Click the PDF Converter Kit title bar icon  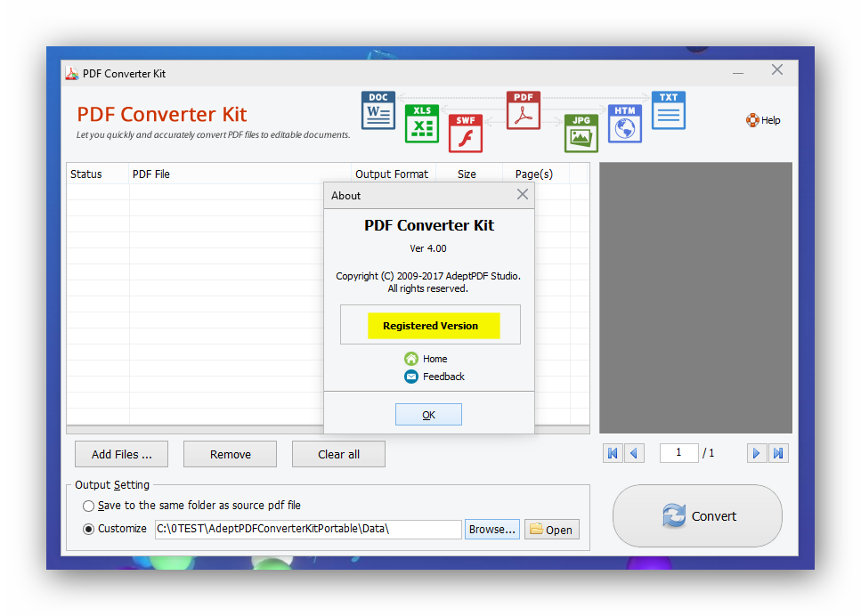pos(72,74)
